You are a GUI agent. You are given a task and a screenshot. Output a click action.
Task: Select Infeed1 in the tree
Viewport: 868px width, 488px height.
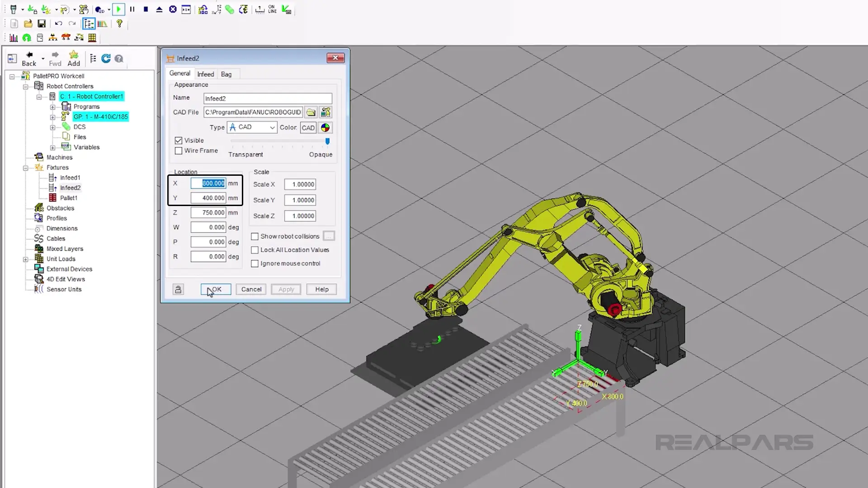point(70,178)
